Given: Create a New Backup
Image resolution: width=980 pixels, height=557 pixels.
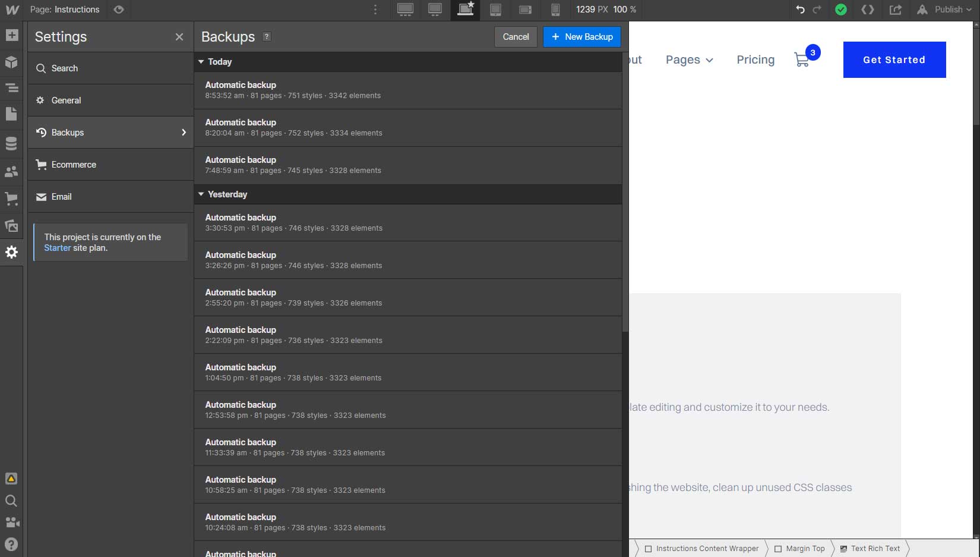Looking at the screenshot, I should [581, 36].
